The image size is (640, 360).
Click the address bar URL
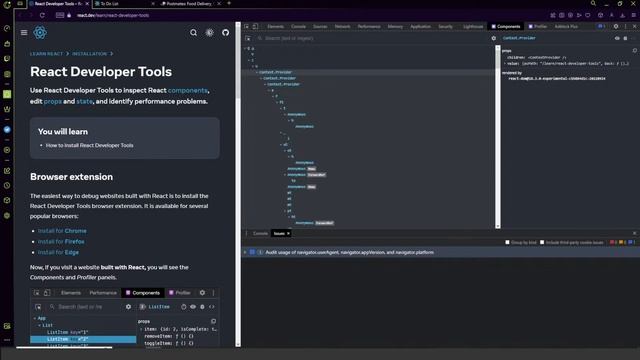tap(113, 16)
